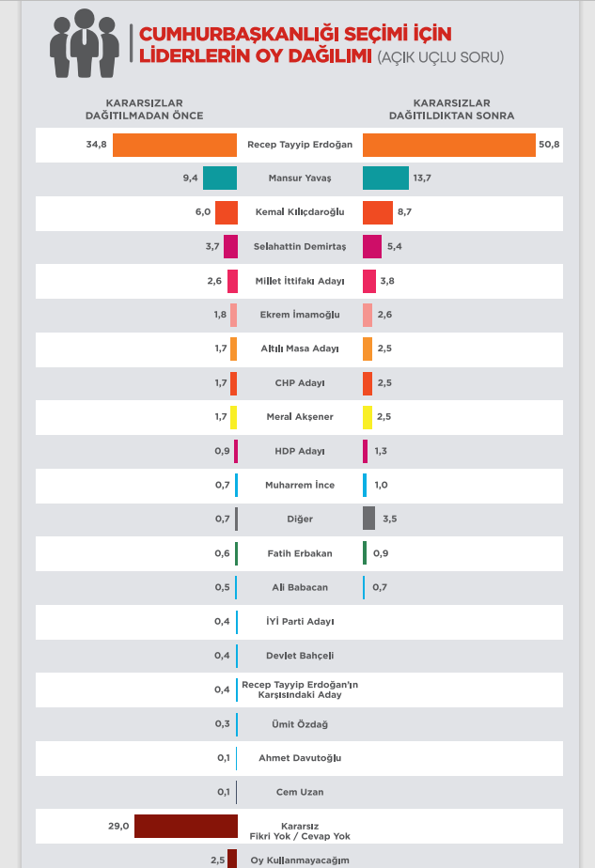Click the yellow Meral Akşener 2,5 bar

tap(368, 417)
